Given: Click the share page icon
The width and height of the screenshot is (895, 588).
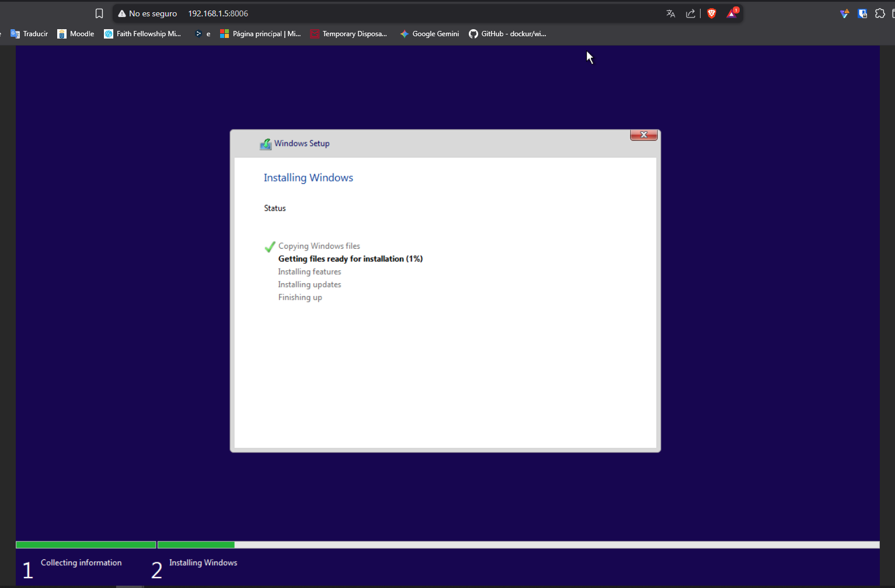Looking at the screenshot, I should click(691, 13).
